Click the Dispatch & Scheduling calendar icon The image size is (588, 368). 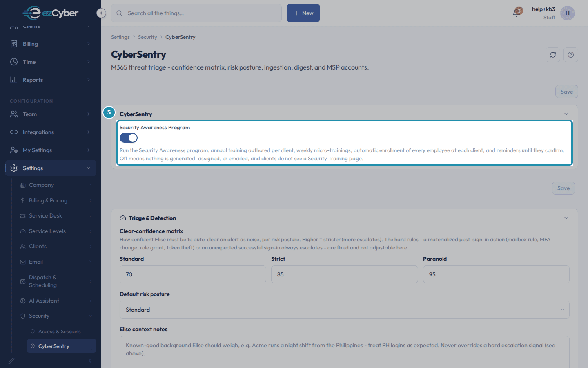click(x=23, y=281)
